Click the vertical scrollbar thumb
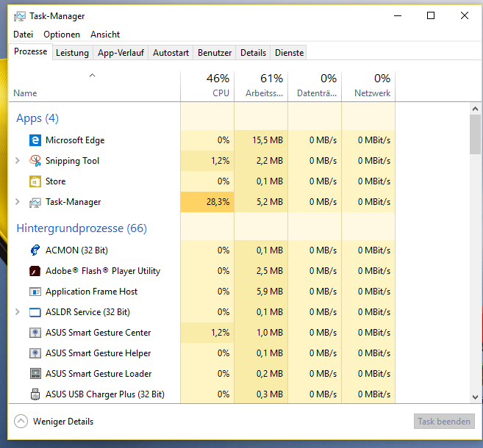The width and height of the screenshot is (483, 448). pyautogui.click(x=476, y=134)
